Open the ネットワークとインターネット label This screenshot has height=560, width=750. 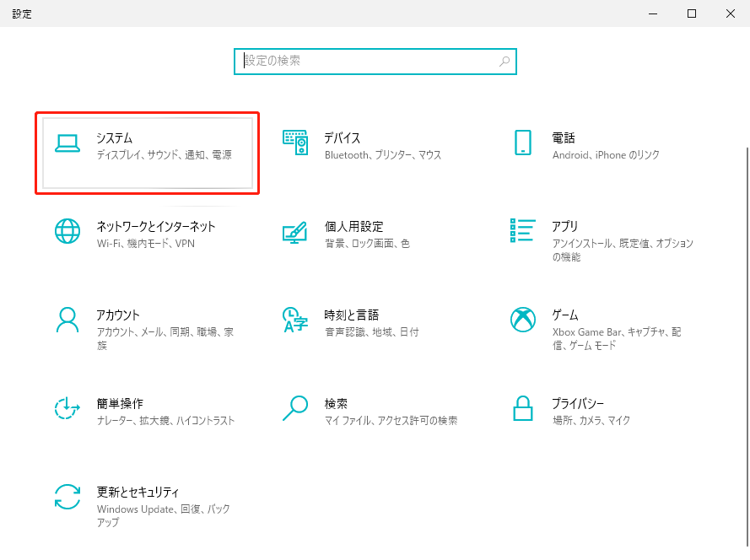click(x=156, y=226)
